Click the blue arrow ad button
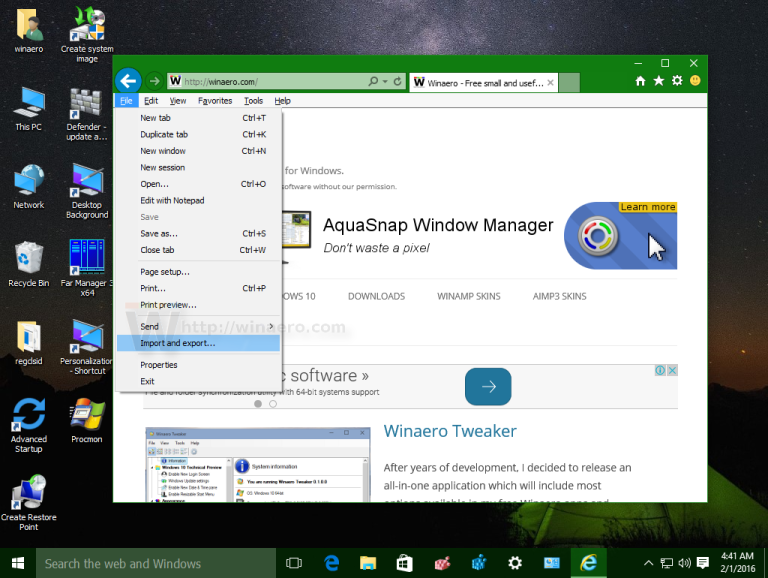 click(488, 386)
